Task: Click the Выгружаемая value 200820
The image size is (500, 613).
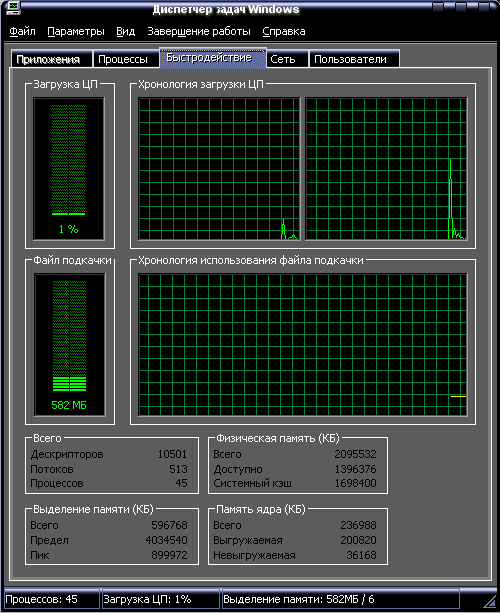Action: tap(358, 540)
